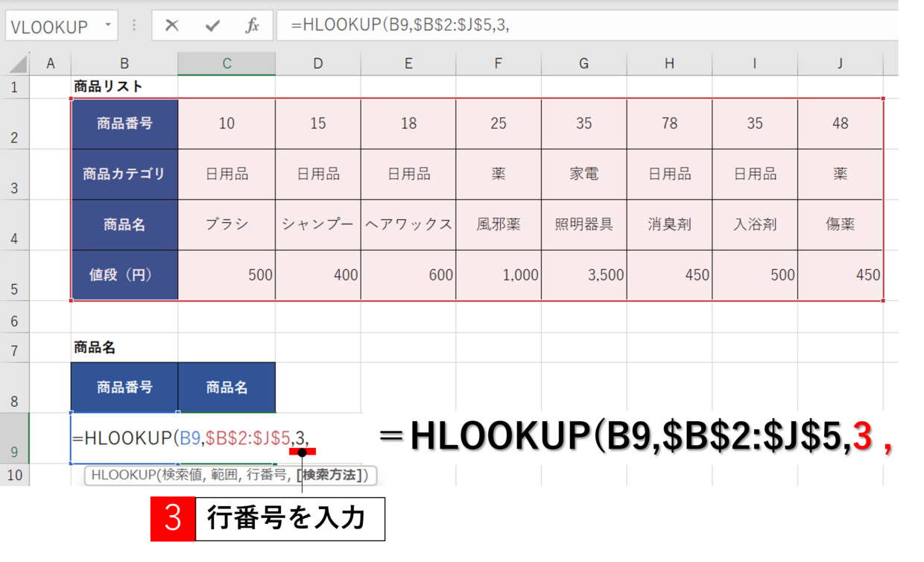Click the HLOOKUP function name in the tooltip
The height and width of the screenshot is (562, 924).
118,475
